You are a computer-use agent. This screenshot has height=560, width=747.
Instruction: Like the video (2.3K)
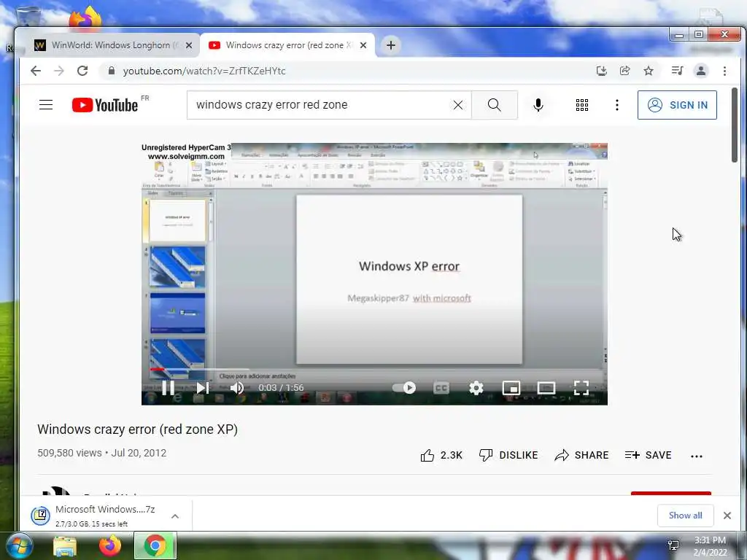click(441, 455)
